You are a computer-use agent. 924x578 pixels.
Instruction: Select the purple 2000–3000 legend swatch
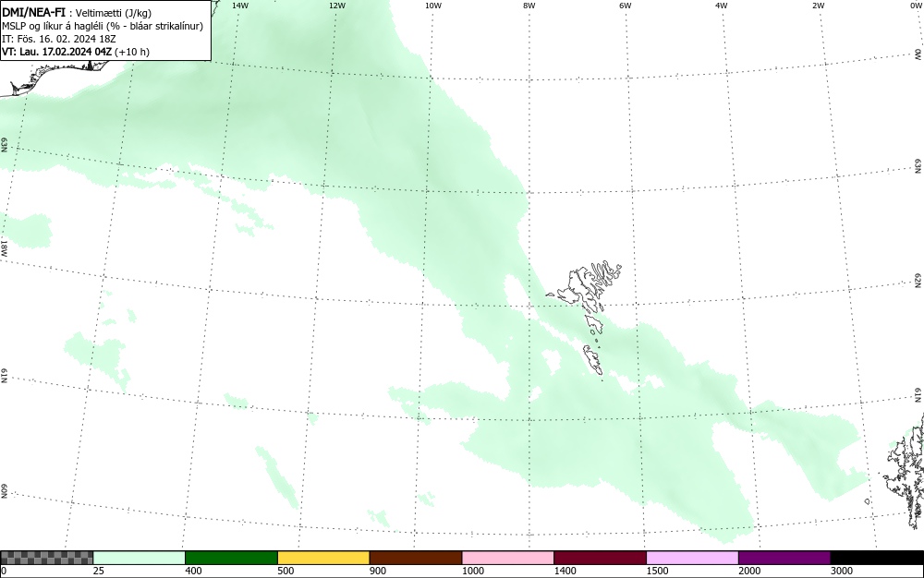pyautogui.click(x=784, y=558)
